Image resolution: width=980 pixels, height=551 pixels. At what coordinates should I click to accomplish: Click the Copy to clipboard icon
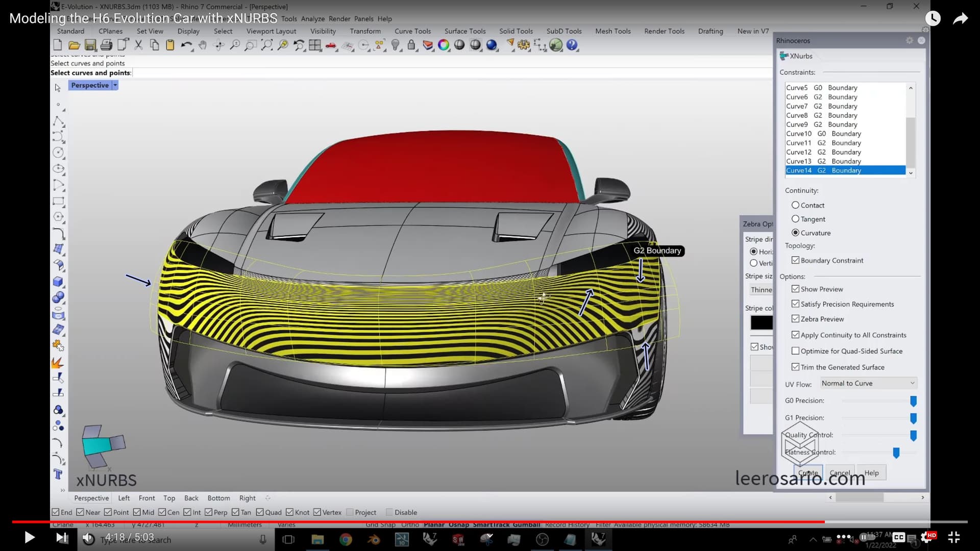pos(154,45)
